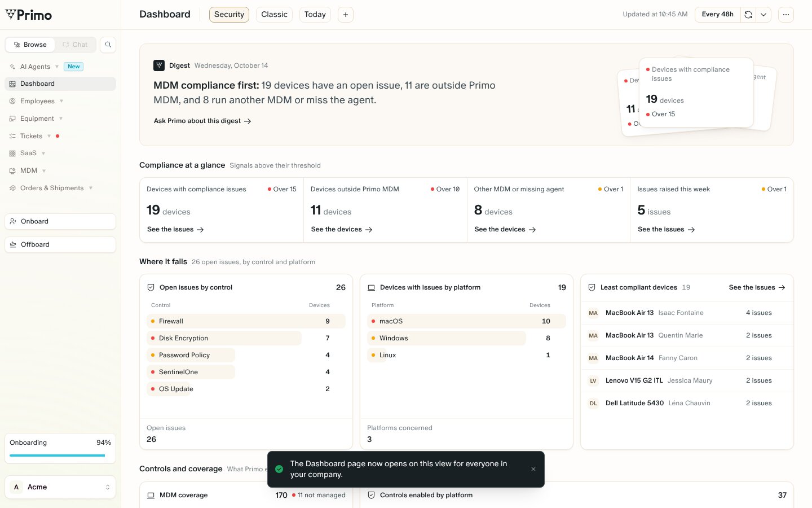
Task: Open the refresh interval dropdown chevron
Action: [x=764, y=15]
